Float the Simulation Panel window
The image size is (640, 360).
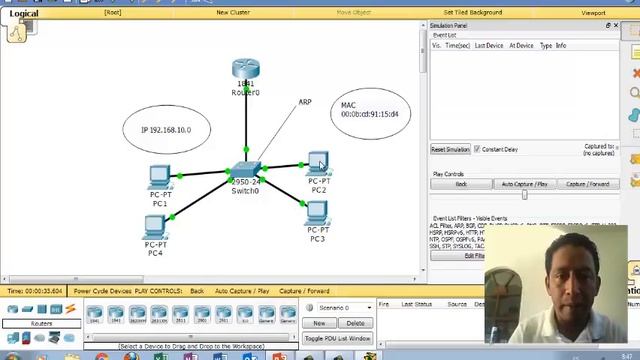click(608, 25)
